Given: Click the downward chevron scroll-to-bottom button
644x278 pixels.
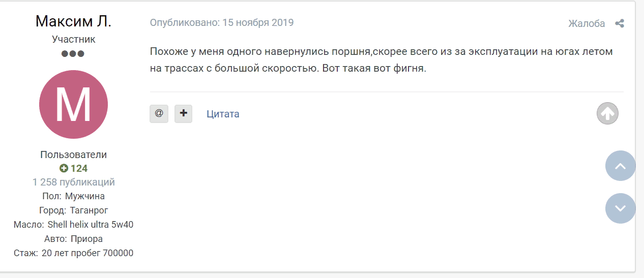Looking at the screenshot, I should coord(620,208).
